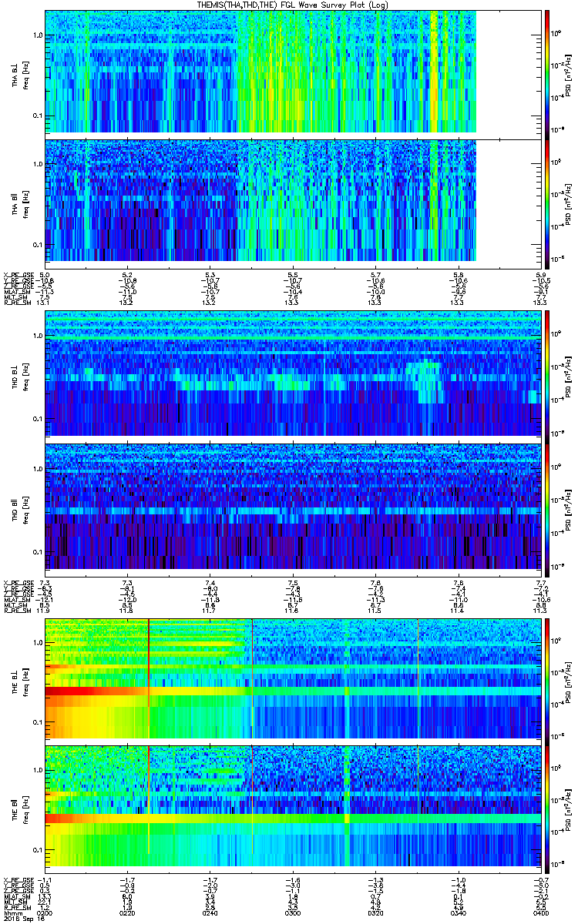Click the orange vertical spike in the THE B⊥ panel
Viewport: 578px width, 924px height.
418,678
